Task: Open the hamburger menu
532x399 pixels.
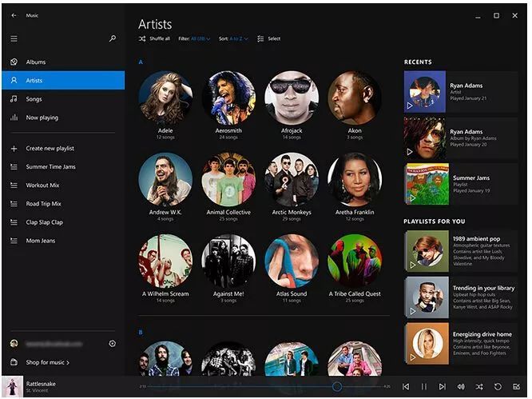Action: pos(14,38)
